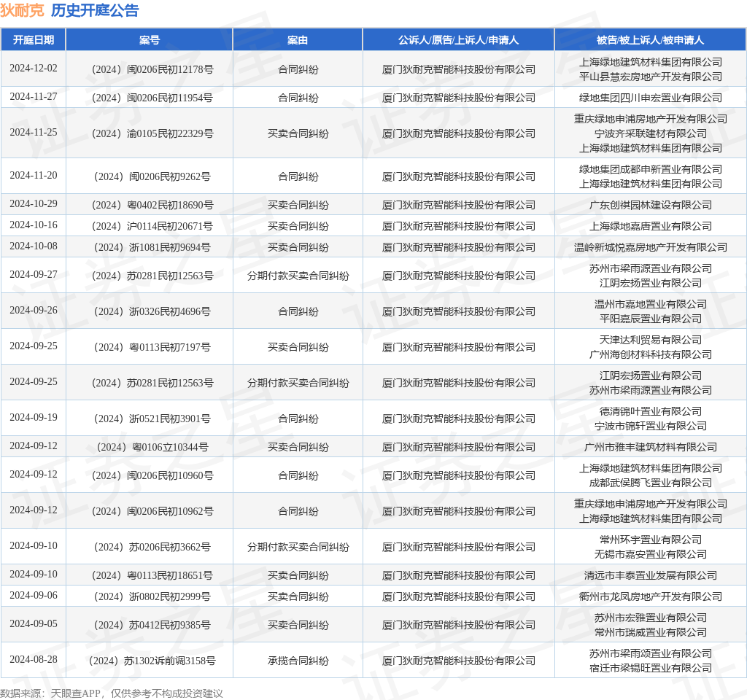
Task: Click case number (2024)闽0206民初11954号
Action: point(152,98)
